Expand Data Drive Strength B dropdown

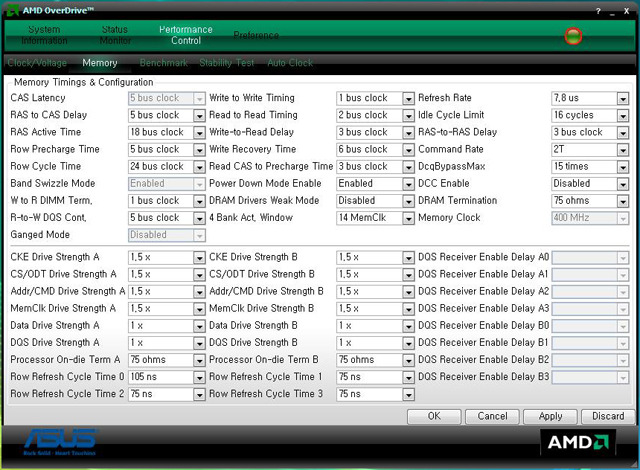click(x=408, y=326)
